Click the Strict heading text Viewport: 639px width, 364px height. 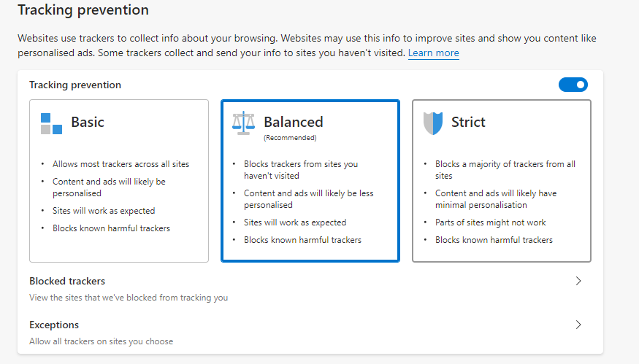click(x=468, y=122)
